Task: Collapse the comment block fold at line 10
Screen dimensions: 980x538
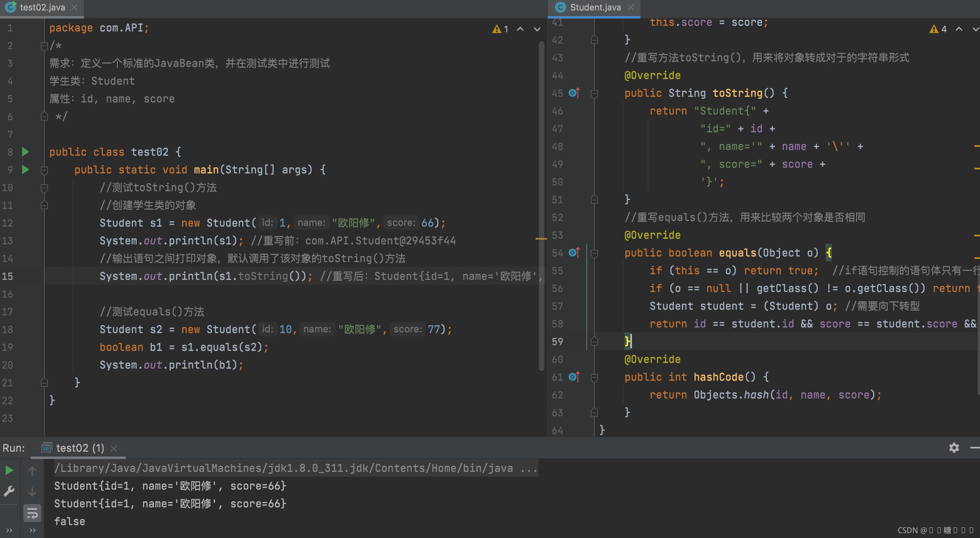Action: coord(44,188)
